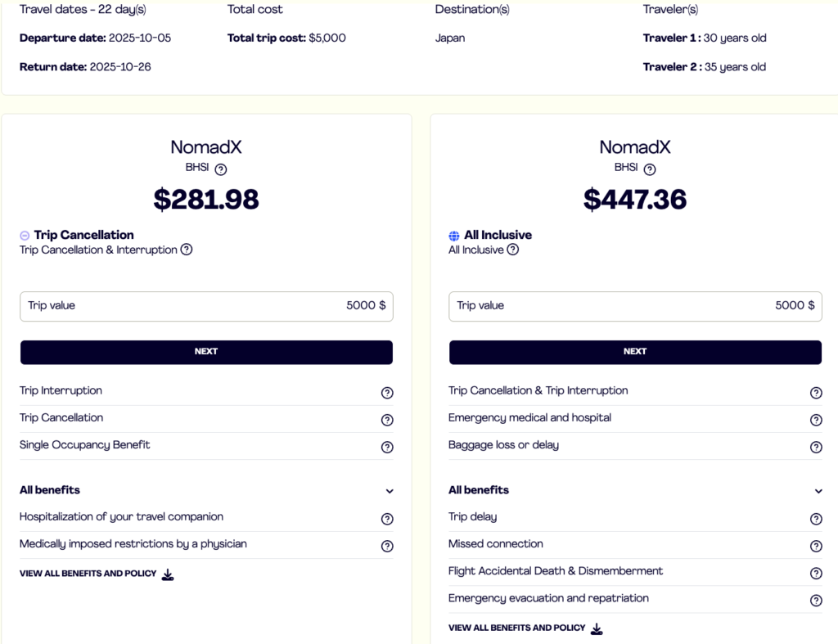Show info for Hospitalization of your travel companion
The image size is (838, 644).
(x=387, y=519)
